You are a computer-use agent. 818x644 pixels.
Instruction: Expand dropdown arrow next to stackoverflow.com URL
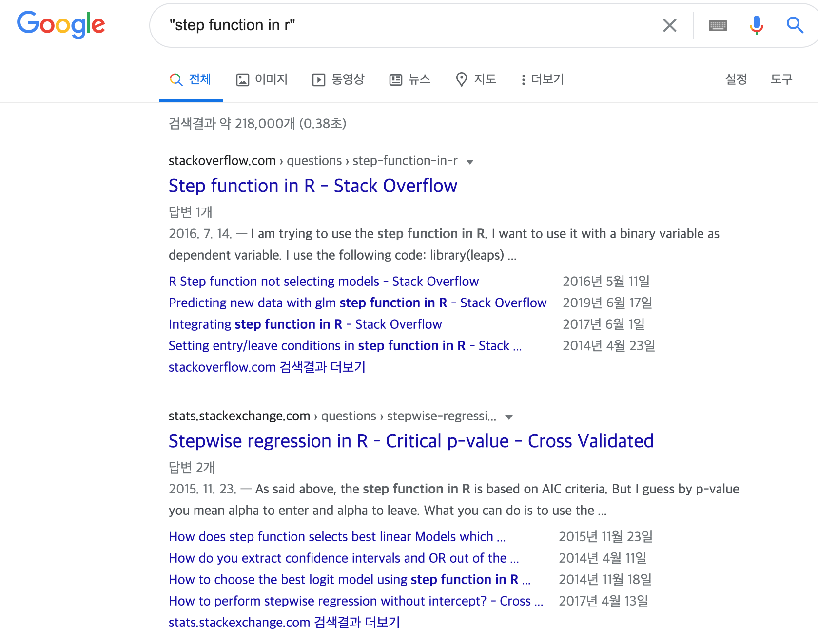tap(470, 162)
